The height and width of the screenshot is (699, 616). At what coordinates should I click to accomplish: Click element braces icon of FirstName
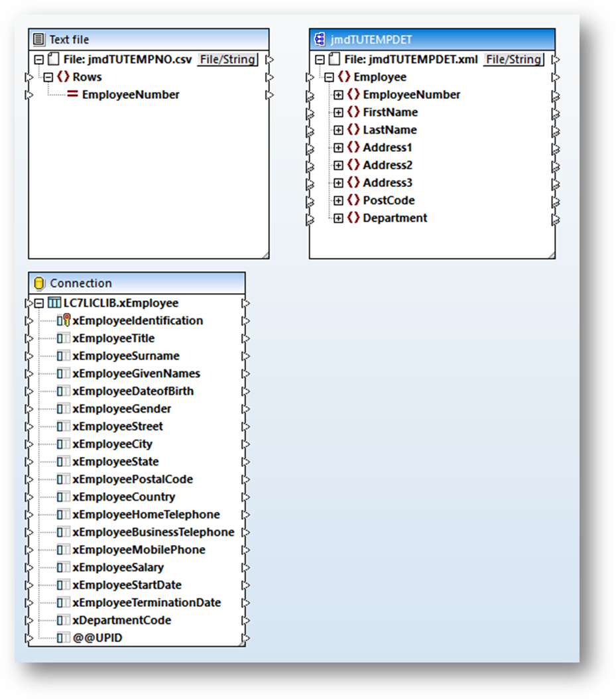(353, 112)
